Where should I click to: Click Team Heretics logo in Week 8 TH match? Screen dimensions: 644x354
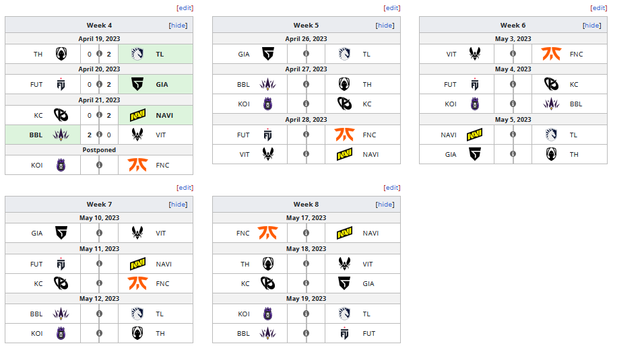pos(267,264)
